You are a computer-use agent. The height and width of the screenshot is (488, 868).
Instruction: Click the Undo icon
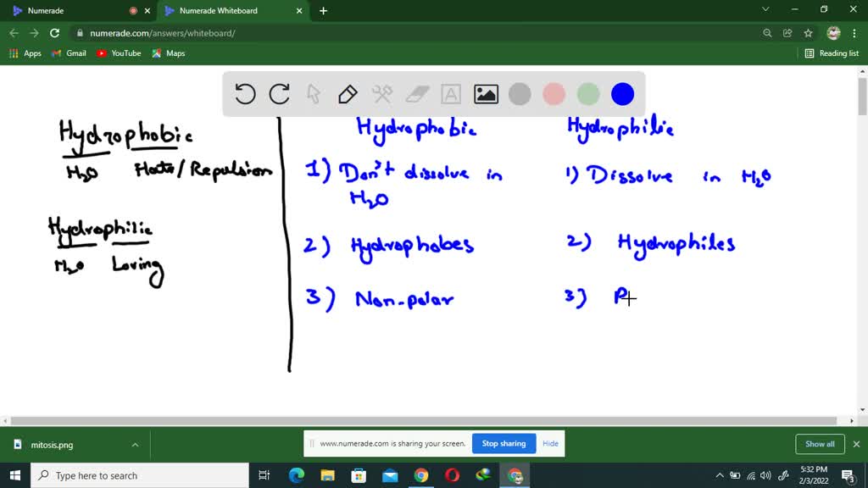click(x=245, y=94)
